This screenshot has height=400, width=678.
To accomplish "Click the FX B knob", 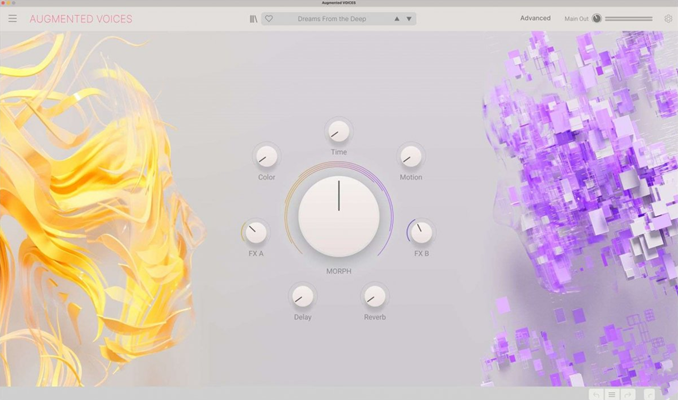I will [421, 232].
